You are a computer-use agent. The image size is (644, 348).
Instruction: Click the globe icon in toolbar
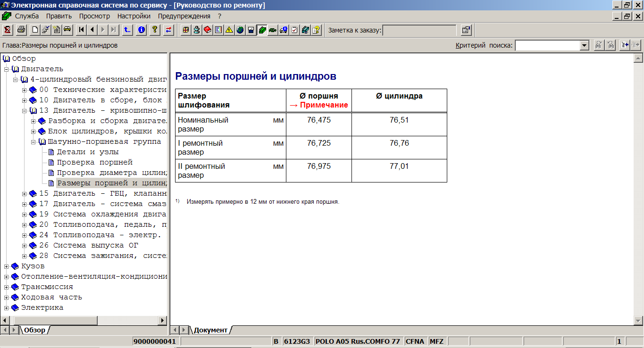(x=240, y=30)
